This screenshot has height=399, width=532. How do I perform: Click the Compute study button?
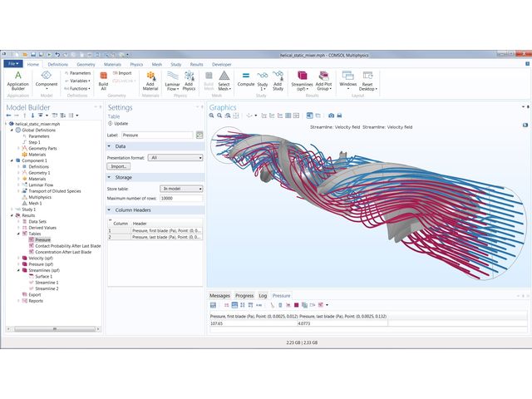point(246,80)
